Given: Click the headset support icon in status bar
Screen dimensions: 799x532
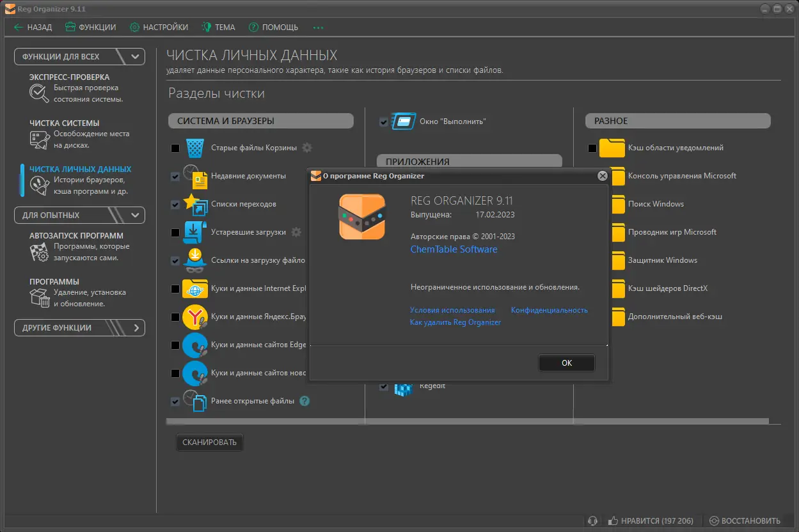Looking at the screenshot, I should pyautogui.click(x=592, y=521).
